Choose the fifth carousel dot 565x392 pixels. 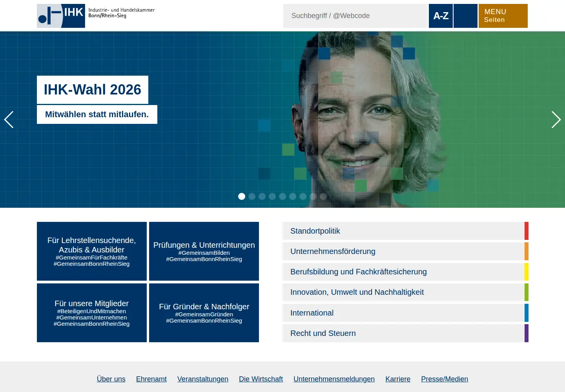pos(282,196)
